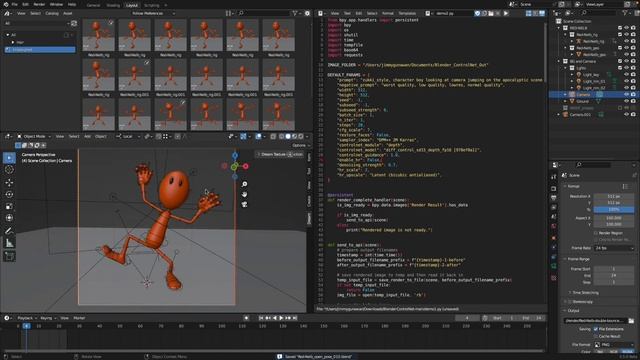Click the blue playhead on the timeline
640x360 pixels.
[x=27, y=326]
